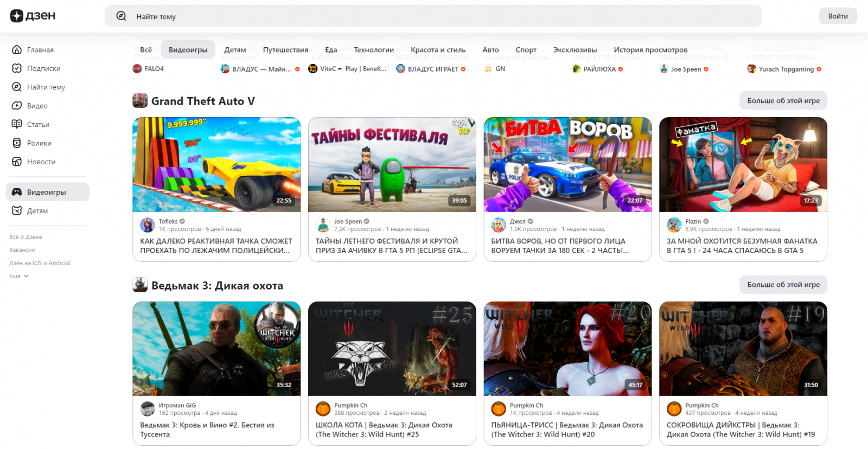Viewport: 868px width, 449px height.
Task: Click the Joe Speen avatar under ТАЙНЫ video
Action: (x=323, y=225)
